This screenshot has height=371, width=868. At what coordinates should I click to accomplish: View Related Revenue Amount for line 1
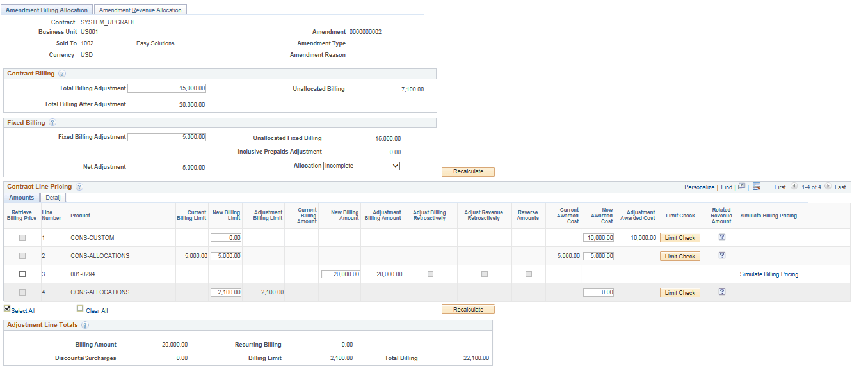click(721, 237)
